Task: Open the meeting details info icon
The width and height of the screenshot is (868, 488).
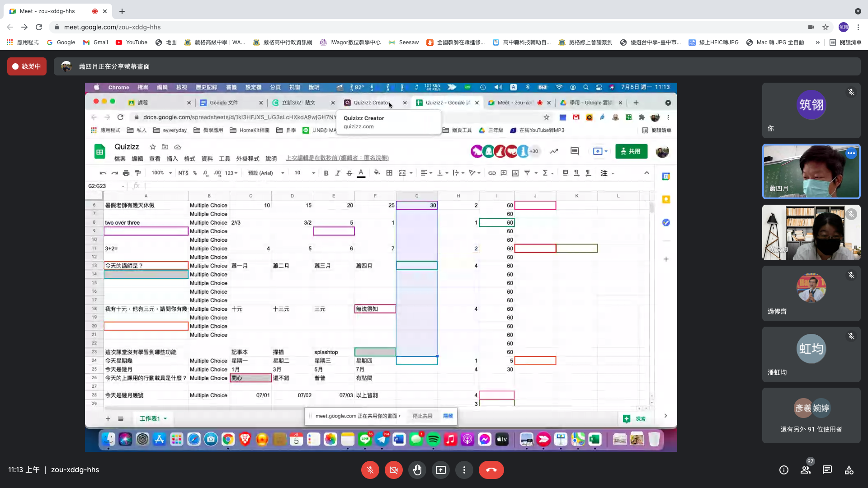Action: (783, 470)
